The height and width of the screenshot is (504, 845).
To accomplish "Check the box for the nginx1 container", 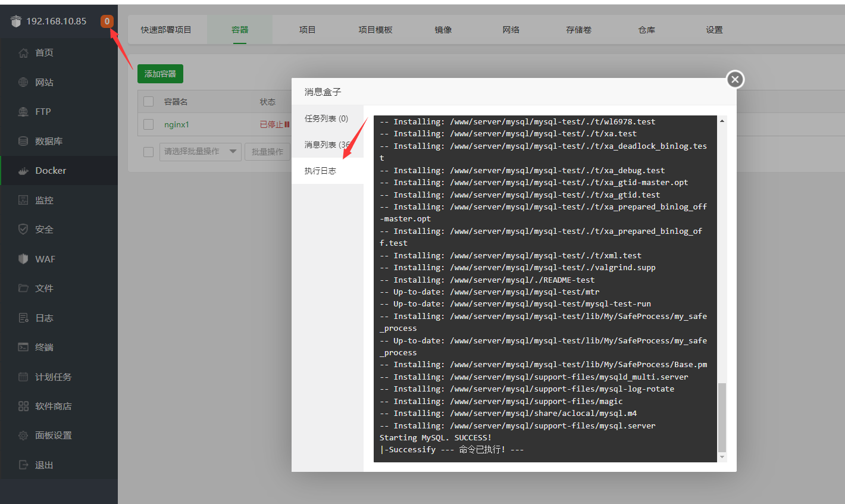I will pyautogui.click(x=149, y=124).
